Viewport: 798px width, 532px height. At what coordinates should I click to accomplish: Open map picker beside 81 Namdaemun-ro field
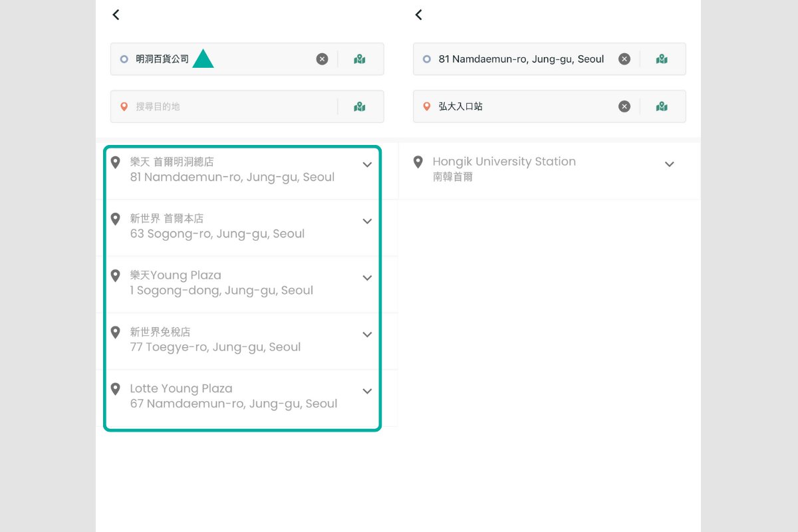[x=662, y=59]
